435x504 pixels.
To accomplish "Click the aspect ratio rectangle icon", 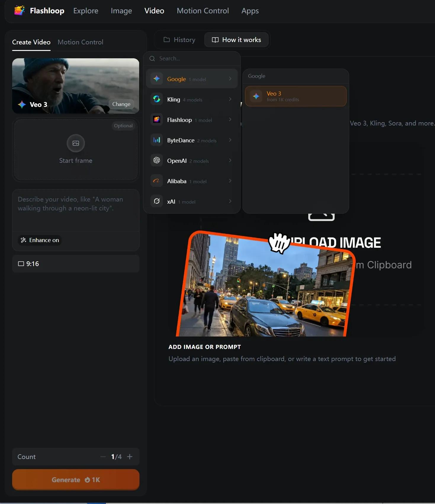I will (21, 264).
